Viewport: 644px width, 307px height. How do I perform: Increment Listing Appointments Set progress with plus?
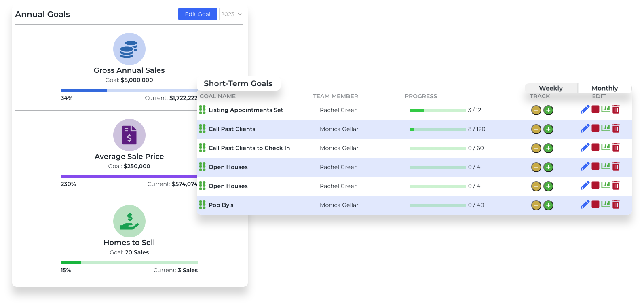coord(548,110)
